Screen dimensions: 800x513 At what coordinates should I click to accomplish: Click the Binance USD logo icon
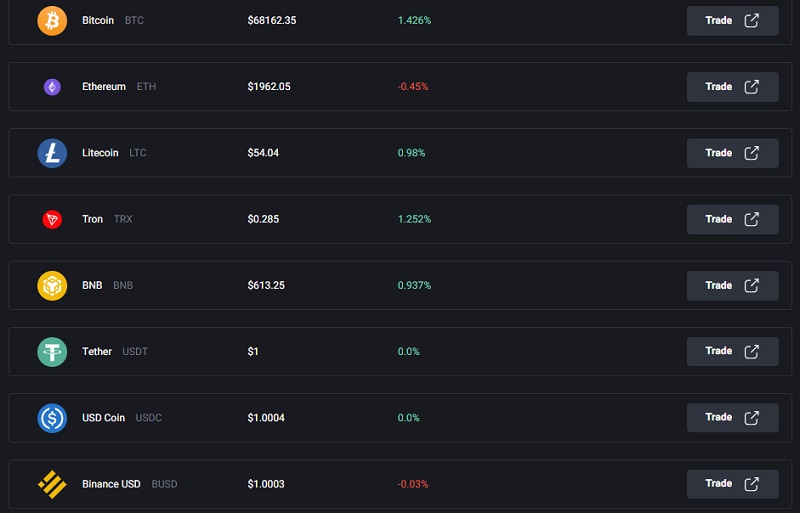[52, 484]
